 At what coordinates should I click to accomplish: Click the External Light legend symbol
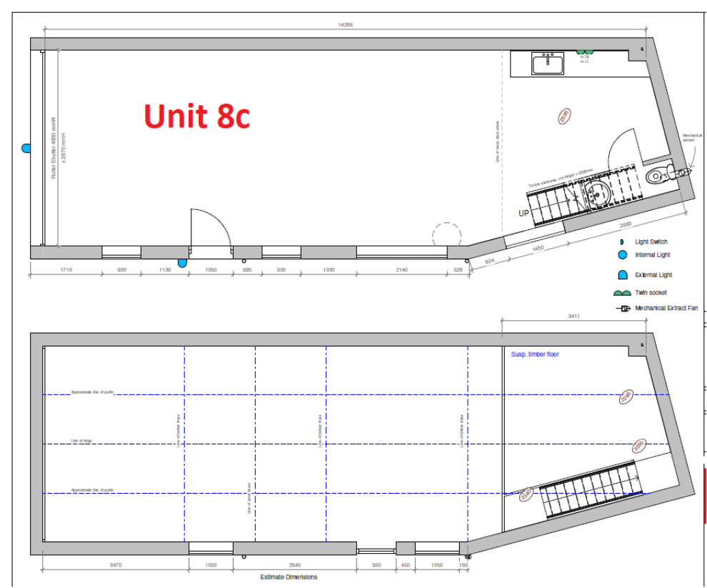[621, 275]
